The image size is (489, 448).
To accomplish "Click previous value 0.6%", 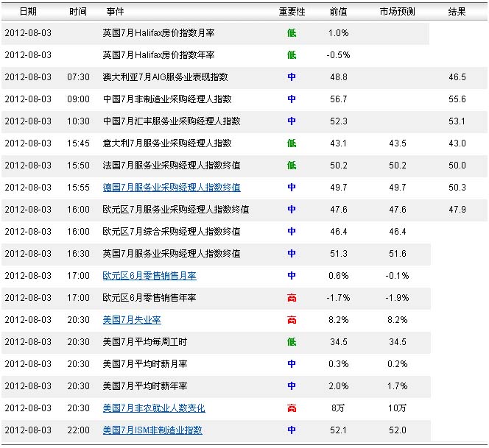I will click(338, 276).
